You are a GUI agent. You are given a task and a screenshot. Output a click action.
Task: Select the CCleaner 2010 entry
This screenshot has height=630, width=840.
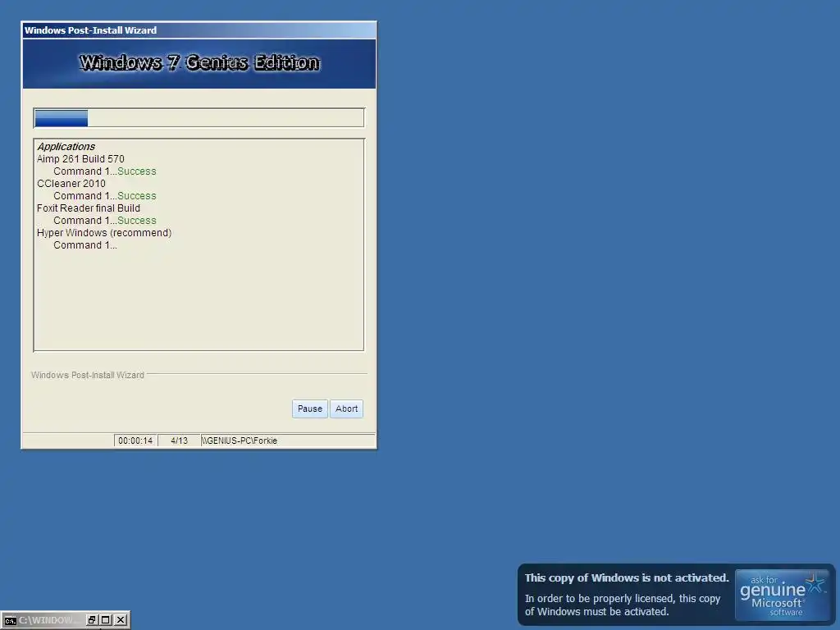pos(71,184)
